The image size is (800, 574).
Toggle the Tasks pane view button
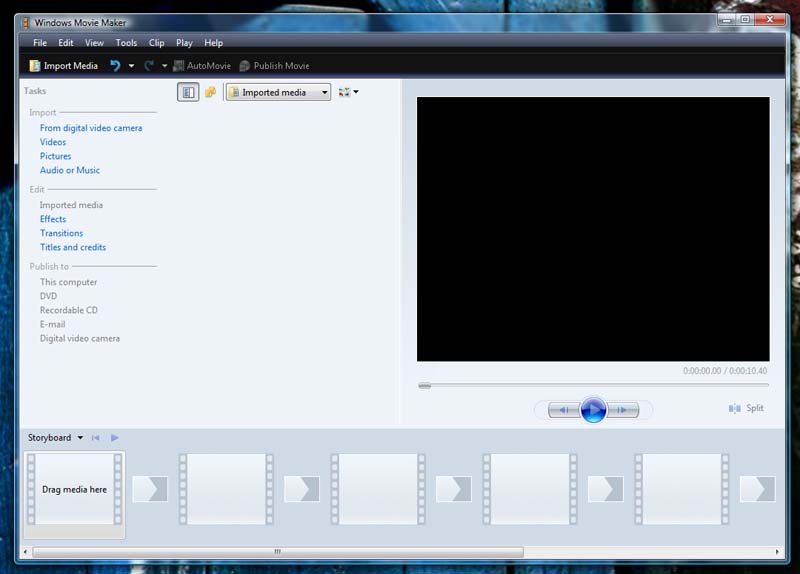[188, 92]
